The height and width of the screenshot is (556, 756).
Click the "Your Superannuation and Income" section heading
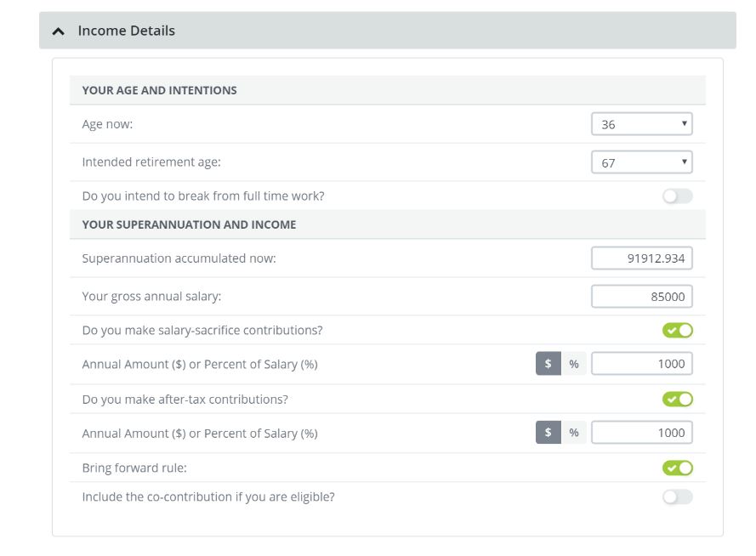click(x=189, y=224)
